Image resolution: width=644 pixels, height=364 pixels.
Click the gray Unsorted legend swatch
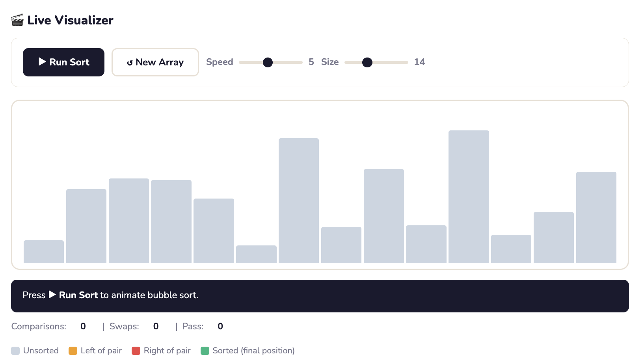point(15,351)
